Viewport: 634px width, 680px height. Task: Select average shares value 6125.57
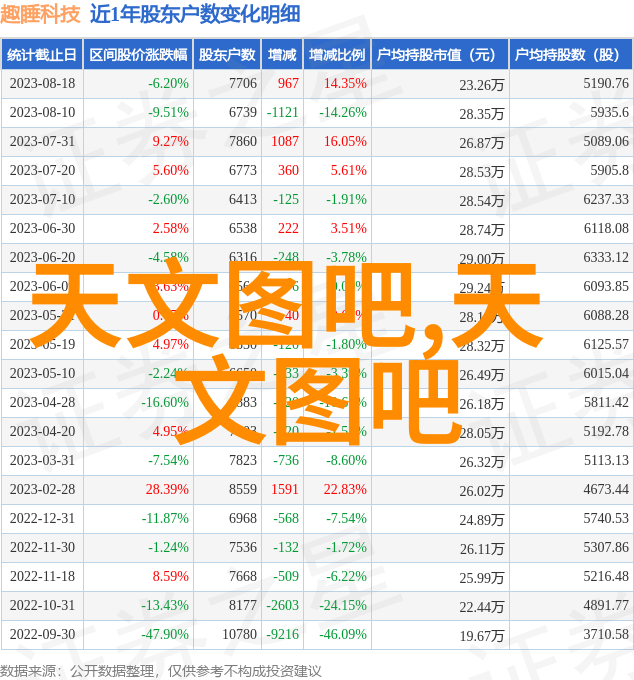tap(606, 345)
